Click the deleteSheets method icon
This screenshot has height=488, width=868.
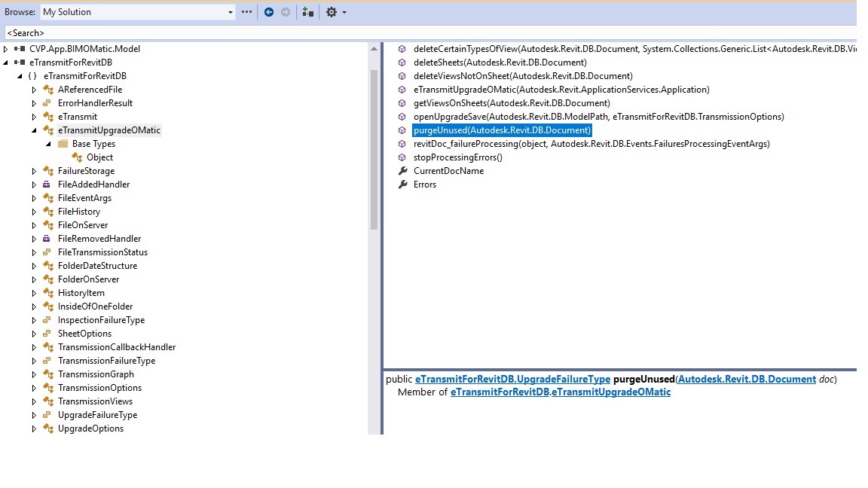[402, 63]
